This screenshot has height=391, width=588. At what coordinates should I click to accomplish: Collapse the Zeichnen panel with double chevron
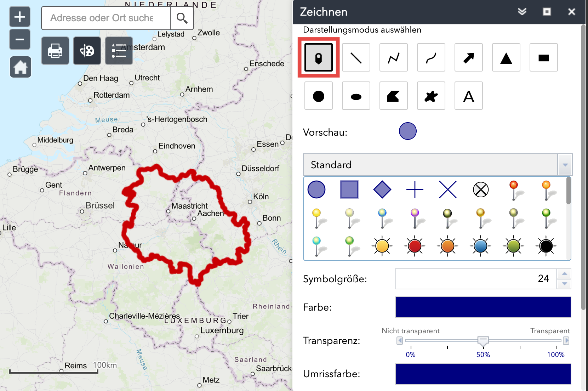coord(522,12)
